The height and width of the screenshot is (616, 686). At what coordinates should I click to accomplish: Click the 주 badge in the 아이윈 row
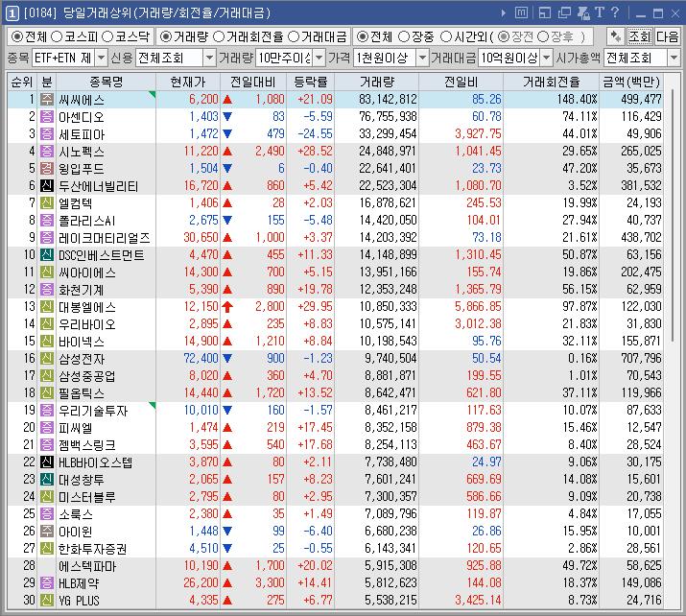pos(47,532)
